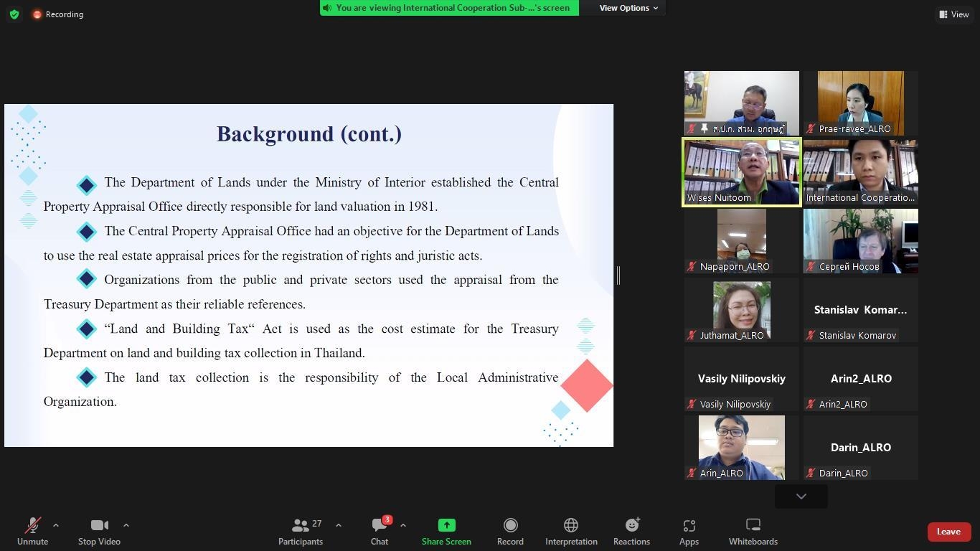Click pin icon on top-left video tile

(x=705, y=129)
